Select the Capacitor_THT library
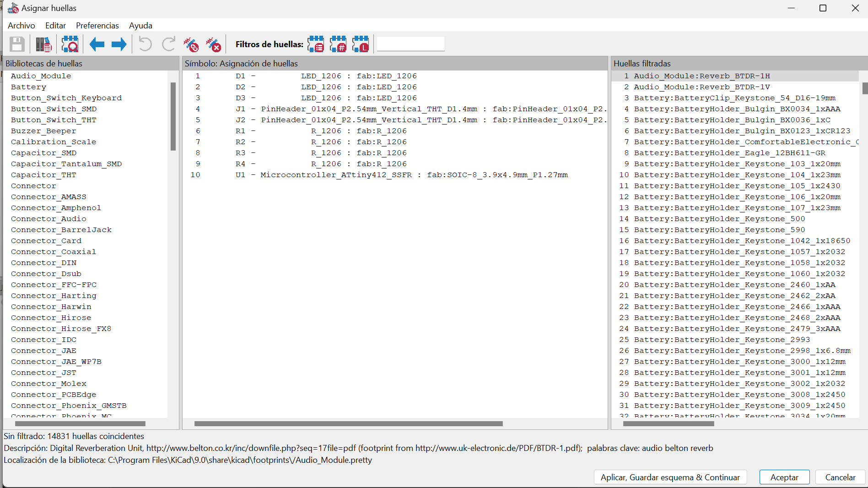 coord(44,175)
